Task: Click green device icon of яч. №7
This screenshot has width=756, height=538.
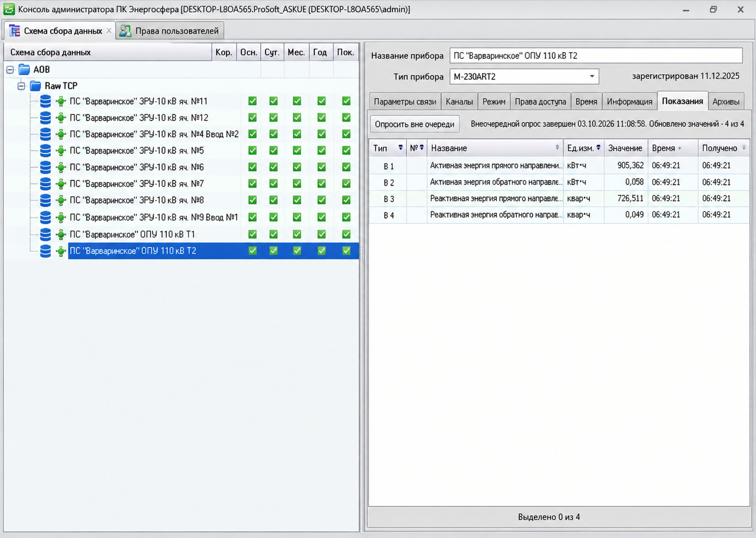Action: click(61, 184)
